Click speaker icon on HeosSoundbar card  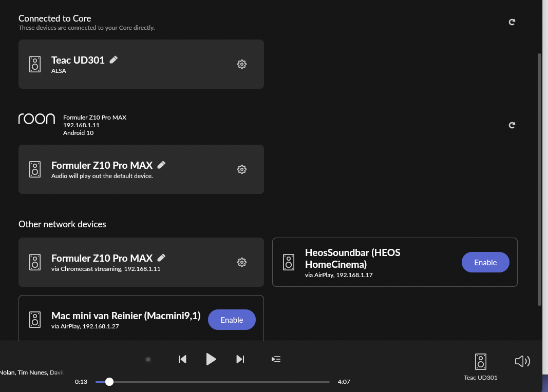click(289, 262)
